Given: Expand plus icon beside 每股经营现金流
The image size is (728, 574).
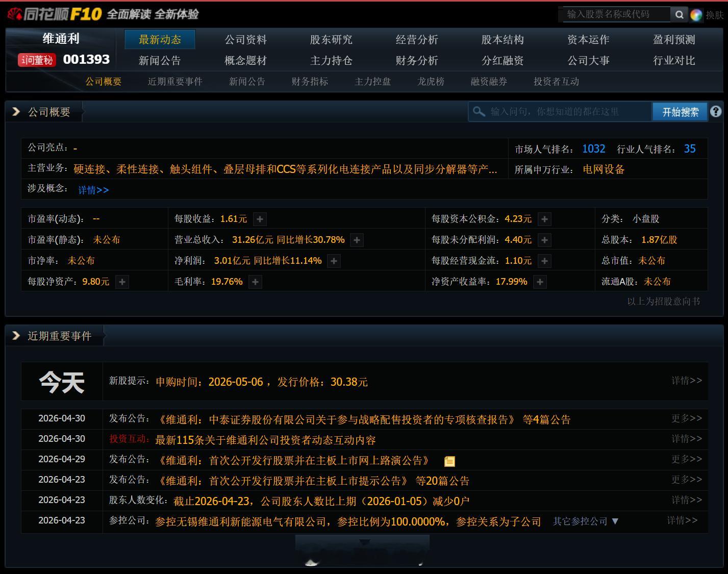Looking at the screenshot, I should click(544, 261).
